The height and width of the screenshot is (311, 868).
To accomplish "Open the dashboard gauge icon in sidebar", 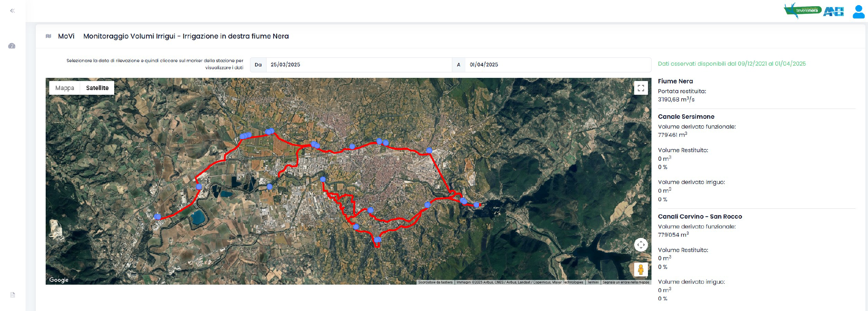I will click(x=12, y=46).
